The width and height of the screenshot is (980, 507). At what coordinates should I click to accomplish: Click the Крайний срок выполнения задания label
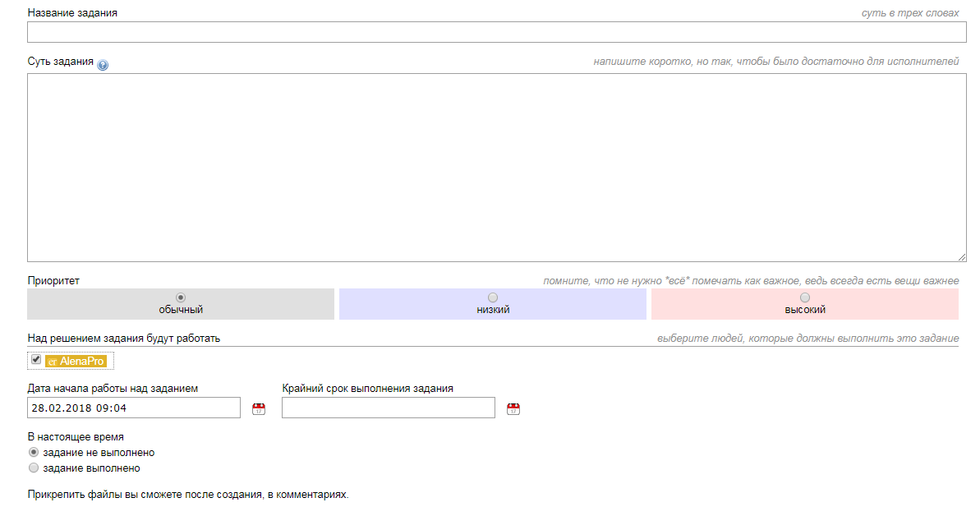point(367,388)
